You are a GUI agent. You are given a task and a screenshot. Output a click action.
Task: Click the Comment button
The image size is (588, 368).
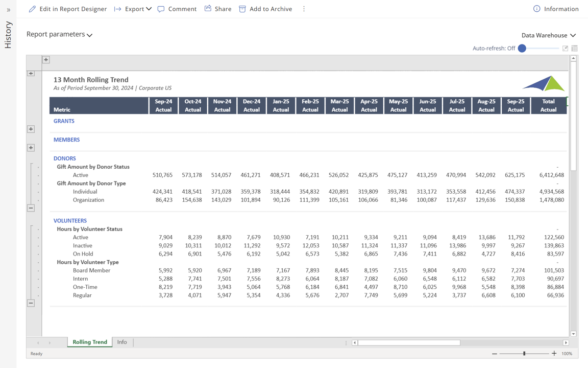point(177,9)
